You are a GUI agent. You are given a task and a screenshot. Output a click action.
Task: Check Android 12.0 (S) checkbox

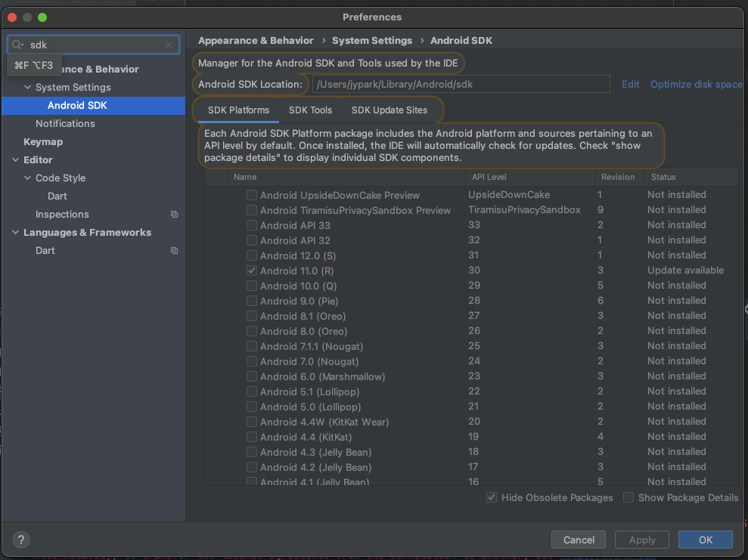pyautogui.click(x=252, y=255)
